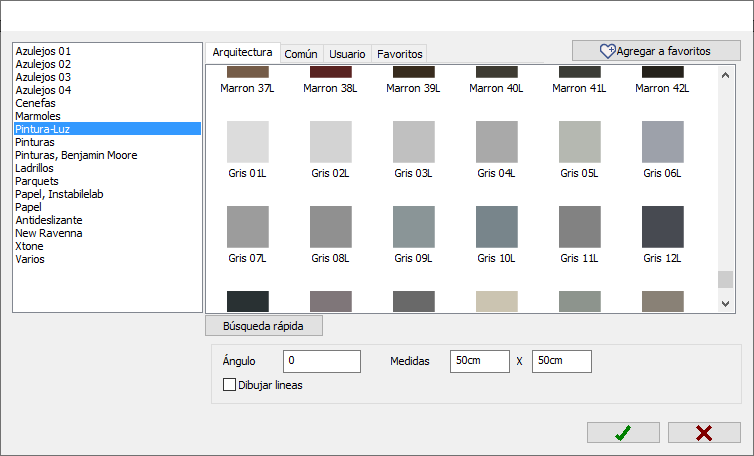Screen dimensions: 754x456
Task: Pick the Marron 40L swatch
Action: pyautogui.click(x=497, y=72)
